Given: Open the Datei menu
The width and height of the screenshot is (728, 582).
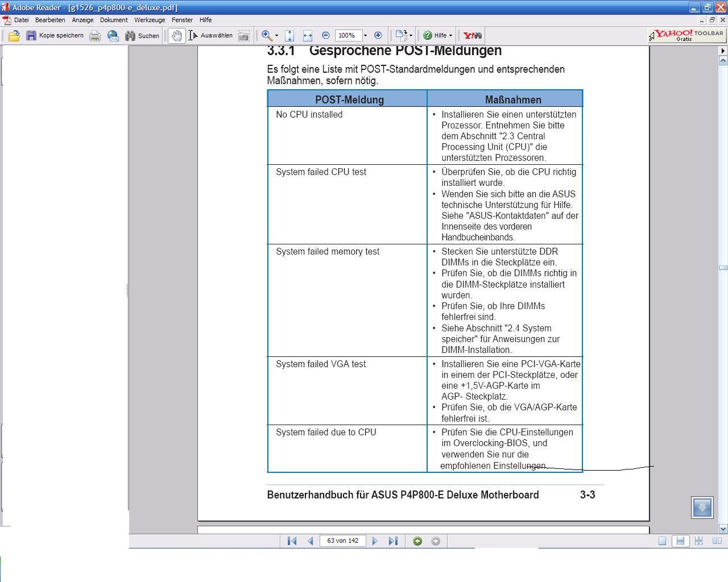Looking at the screenshot, I should pos(21,20).
